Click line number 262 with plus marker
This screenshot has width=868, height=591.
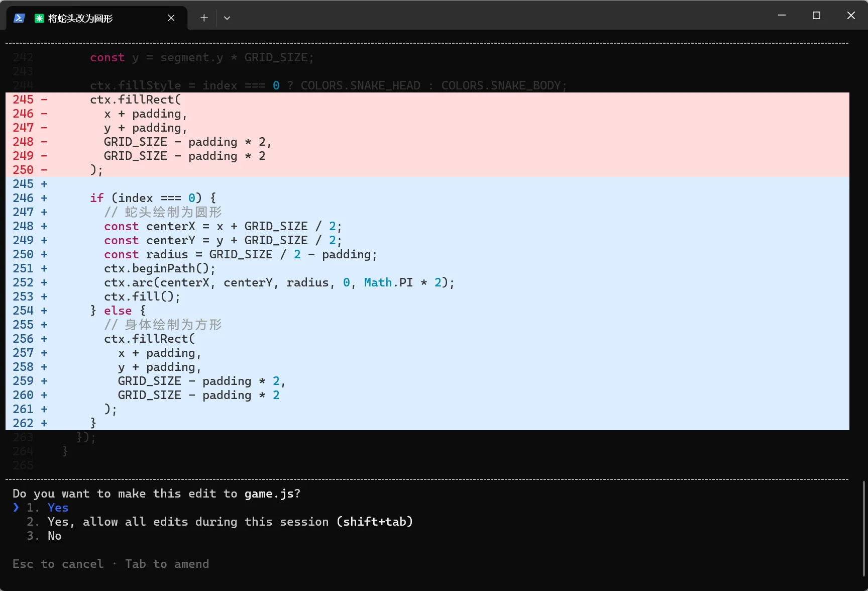point(30,423)
